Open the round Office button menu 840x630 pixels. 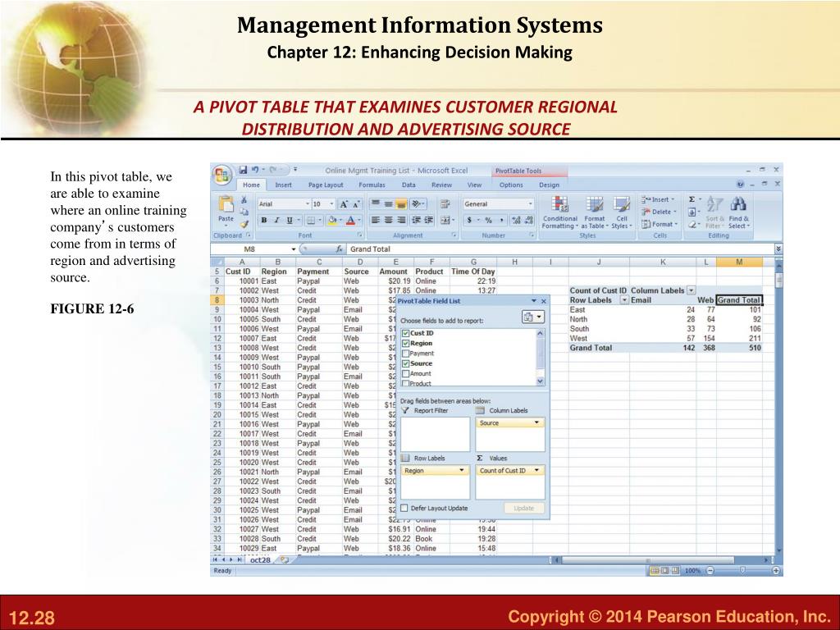221,176
